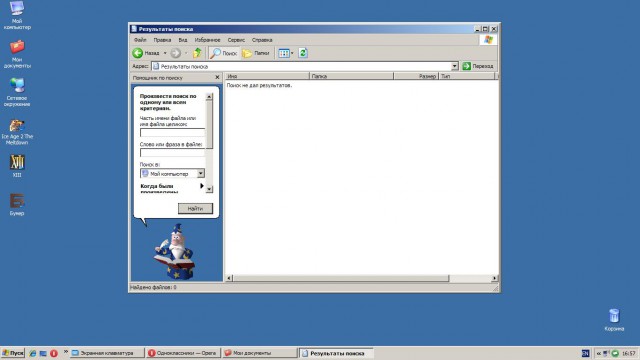Click search pane scroll down arrow
The width and height of the screenshot is (640, 360).
(209, 189)
